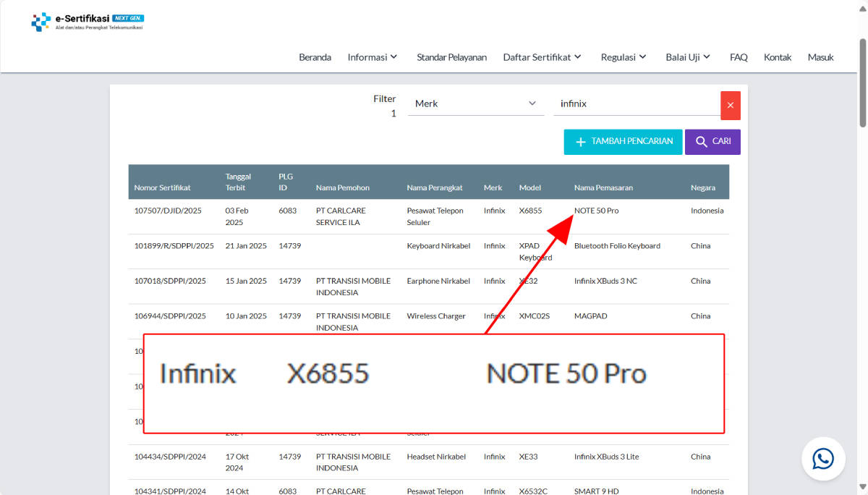Click the MAGPAD marketing name

click(591, 316)
